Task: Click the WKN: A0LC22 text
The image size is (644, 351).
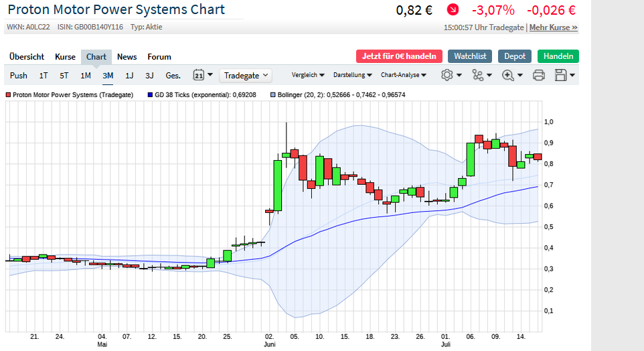Action: 28,27
